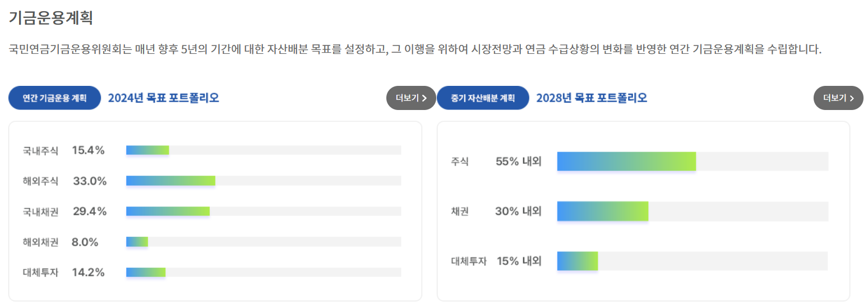868x307 pixels.
Task: Select the 중기 자산배분 계획 pill button
Action: point(483,98)
